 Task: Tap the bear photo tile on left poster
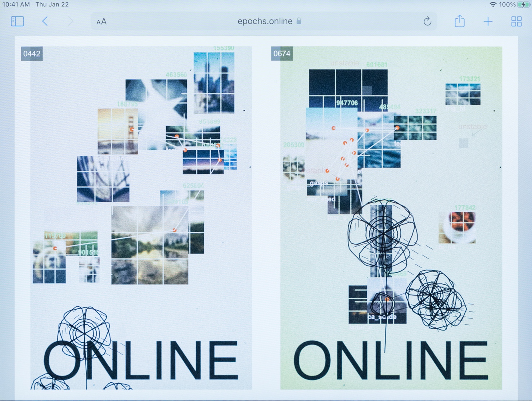49,262
